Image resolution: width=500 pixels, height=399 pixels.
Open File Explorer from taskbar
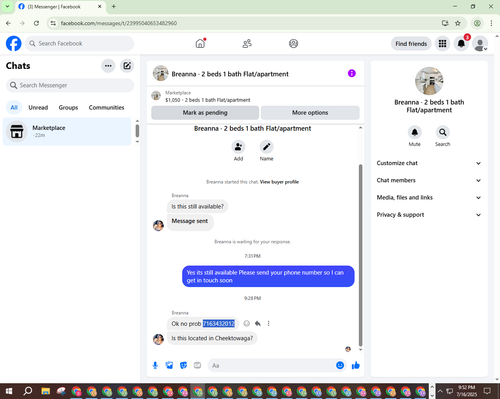[45, 391]
